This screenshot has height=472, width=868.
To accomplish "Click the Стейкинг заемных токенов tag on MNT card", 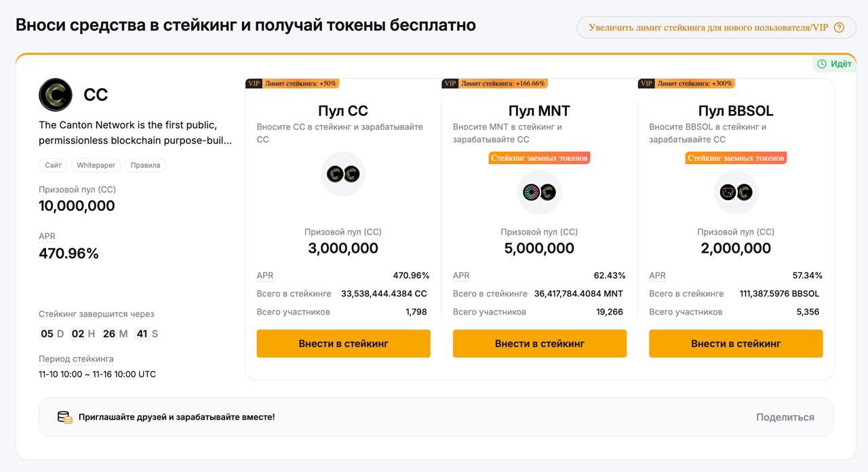I will click(x=538, y=157).
